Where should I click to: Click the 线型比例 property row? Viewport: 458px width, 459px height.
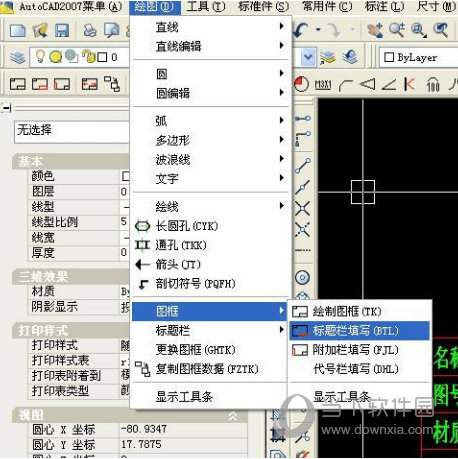tap(79, 222)
